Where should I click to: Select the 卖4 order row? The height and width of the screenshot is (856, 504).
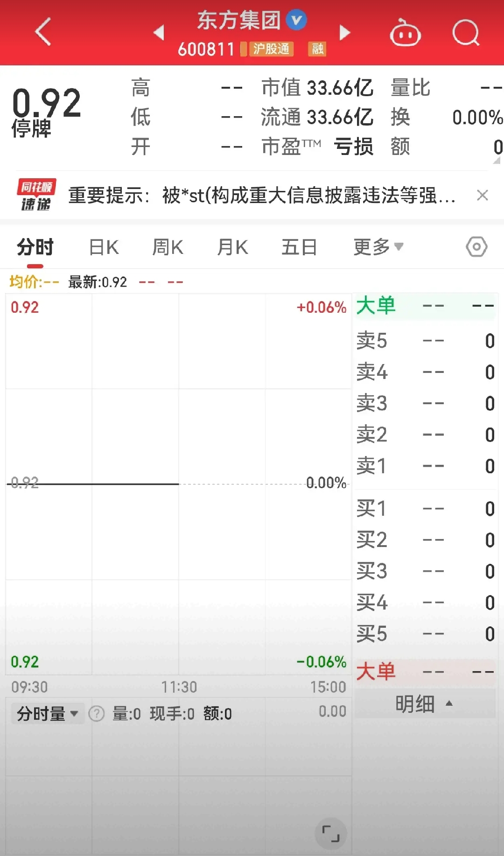click(425, 372)
